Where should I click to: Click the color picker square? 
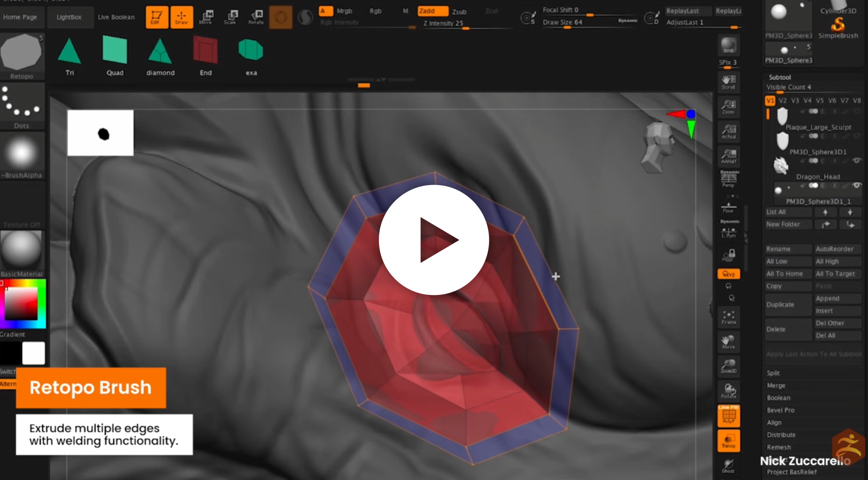pyautogui.click(x=21, y=304)
